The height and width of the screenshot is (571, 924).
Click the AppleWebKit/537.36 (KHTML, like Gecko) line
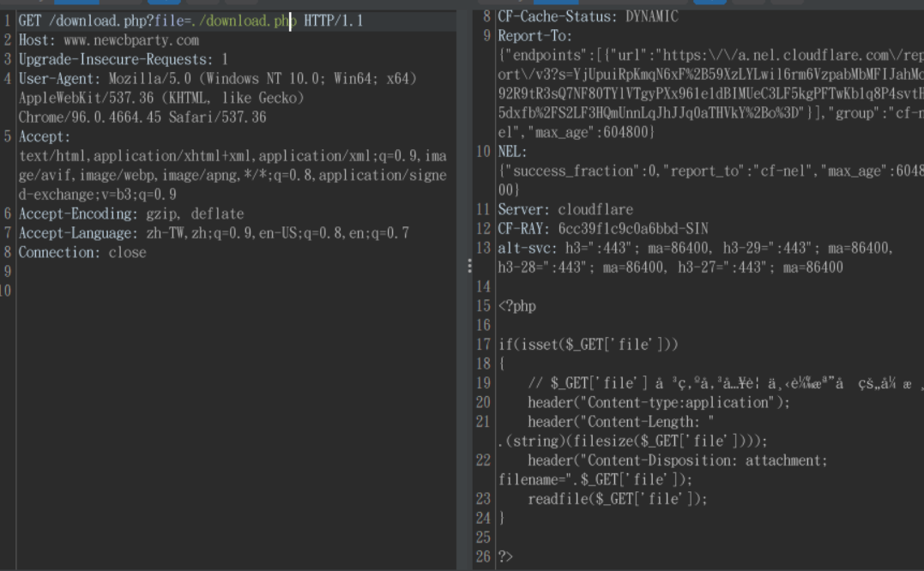click(161, 99)
